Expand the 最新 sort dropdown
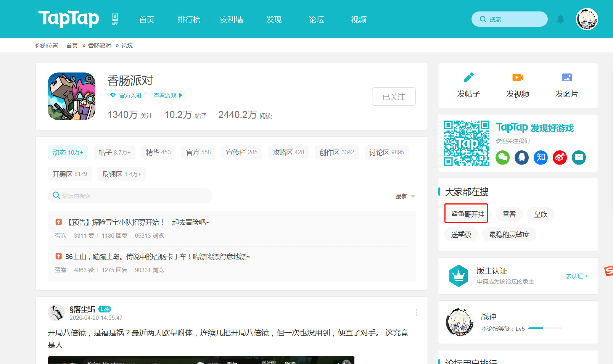 (x=405, y=196)
